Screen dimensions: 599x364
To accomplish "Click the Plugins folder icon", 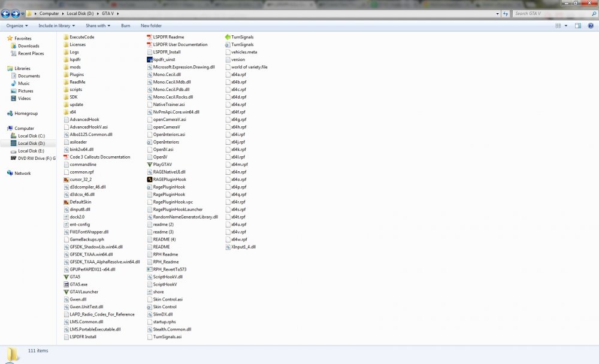I will (x=66, y=74).
